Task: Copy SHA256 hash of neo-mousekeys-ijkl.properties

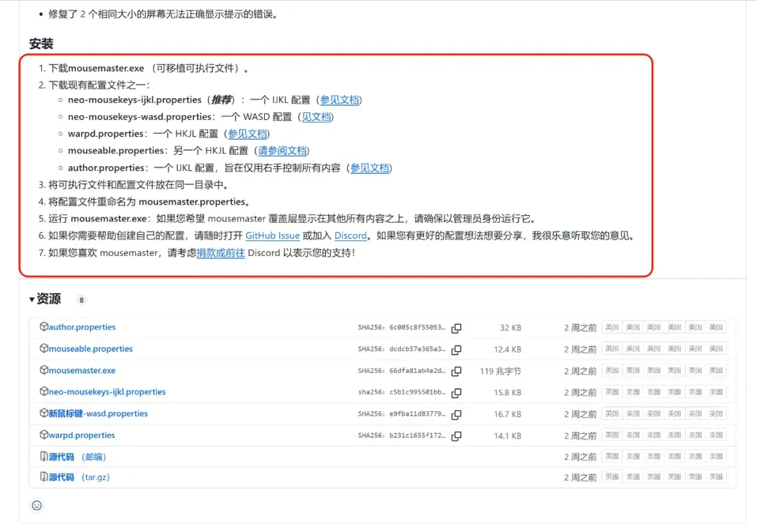Action: pos(456,393)
